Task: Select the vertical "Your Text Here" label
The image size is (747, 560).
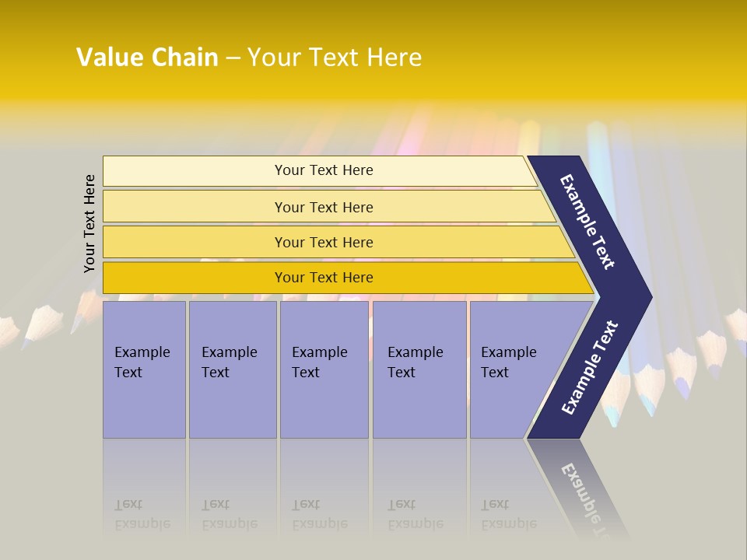Action: [x=89, y=223]
